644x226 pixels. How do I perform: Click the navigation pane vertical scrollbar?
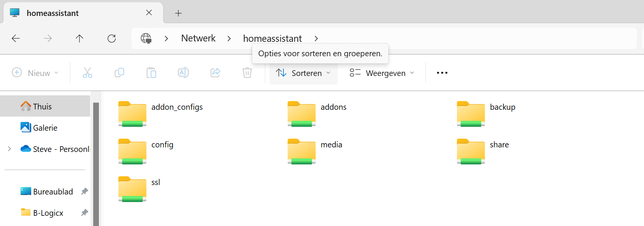[96, 163]
